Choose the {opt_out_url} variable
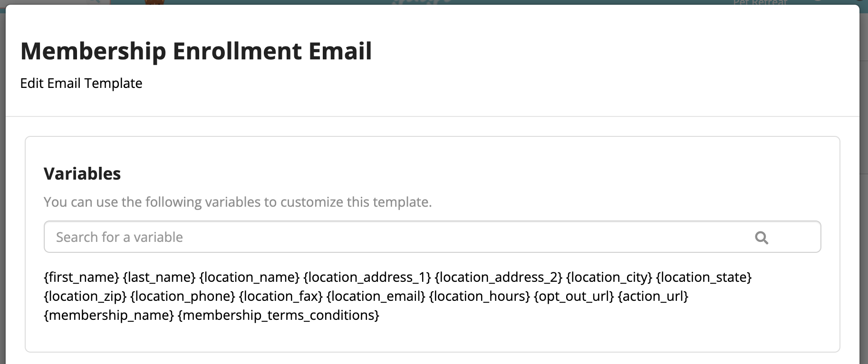Screen dimensions: 868x364 [x=574, y=296]
